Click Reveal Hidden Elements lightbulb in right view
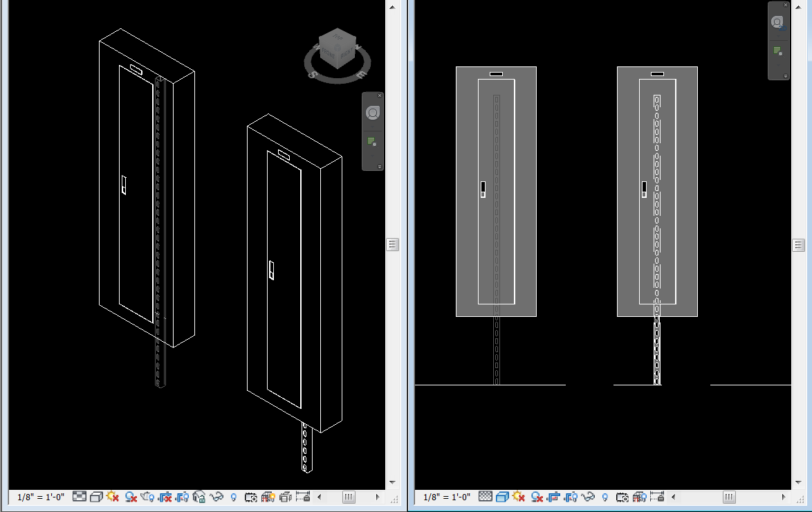The image size is (812, 512). pos(604,496)
